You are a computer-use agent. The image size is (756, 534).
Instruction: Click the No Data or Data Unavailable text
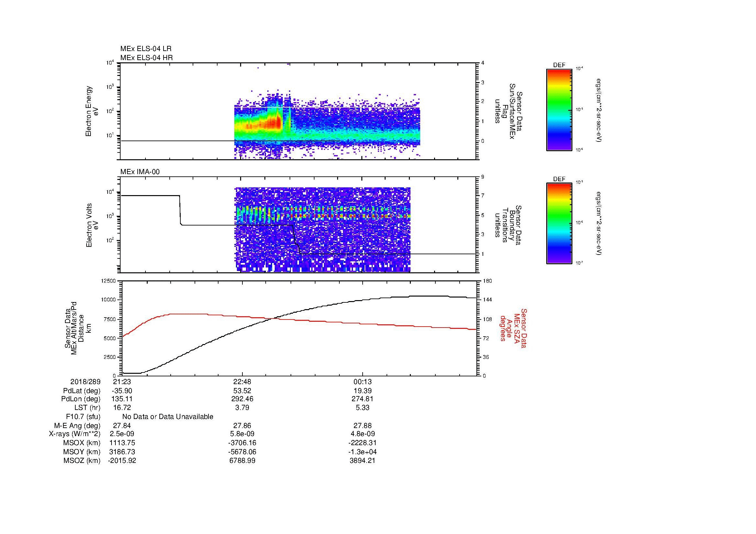pyautogui.click(x=168, y=417)
